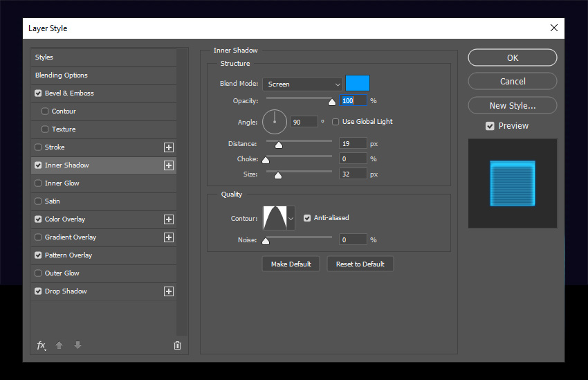Screen dimensions: 588x380
Task: Add another Stroke effect with plus icon
Action: coord(169,147)
